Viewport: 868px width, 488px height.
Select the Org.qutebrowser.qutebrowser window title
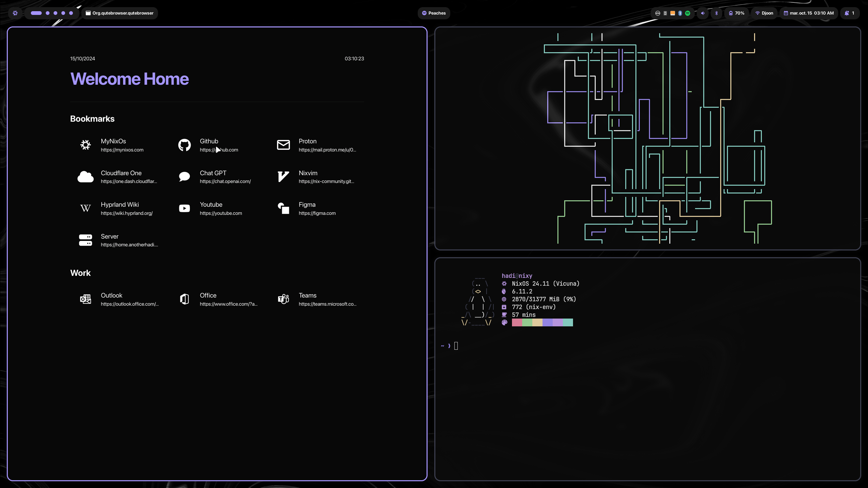[120, 13]
